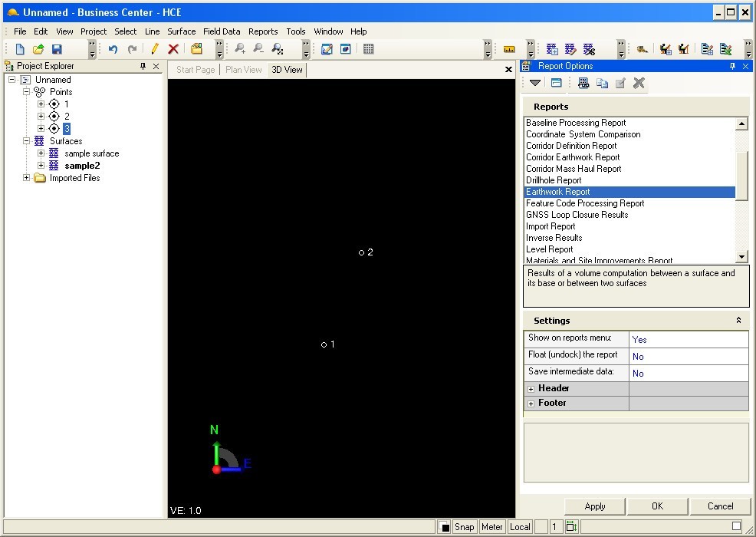Viewport: 756px width, 537px height.
Task: Collapse the Settings section chevron
Action: 738,321
